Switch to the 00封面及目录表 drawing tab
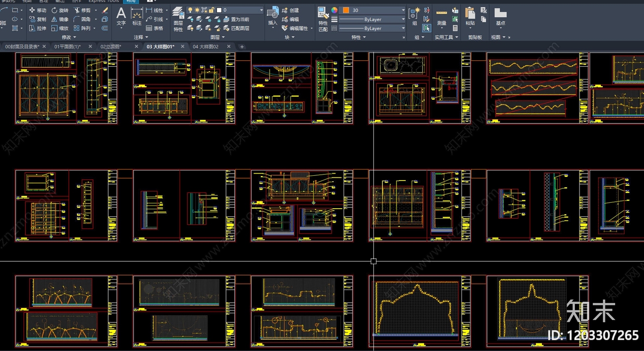The width and height of the screenshot is (644, 351). (x=23, y=47)
